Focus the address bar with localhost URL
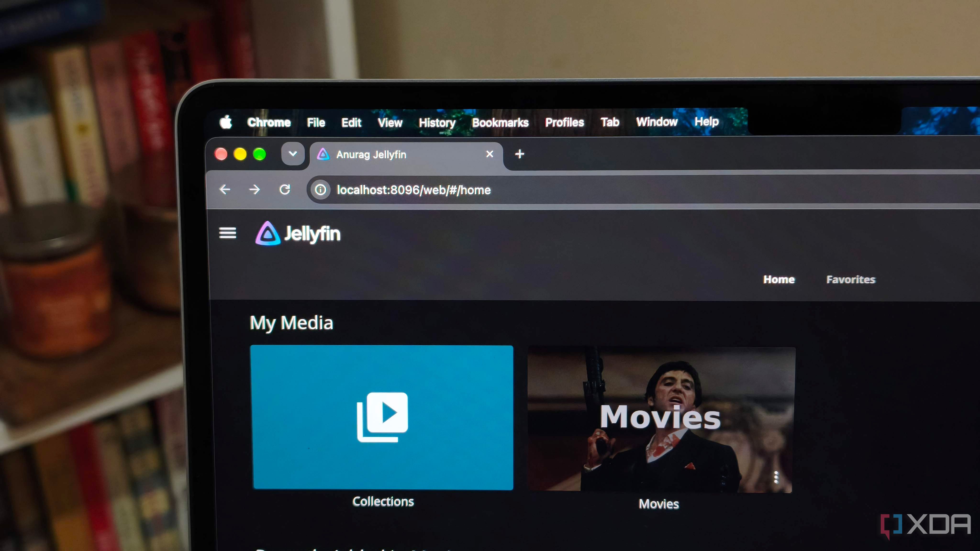Image resolution: width=980 pixels, height=551 pixels. (643, 189)
